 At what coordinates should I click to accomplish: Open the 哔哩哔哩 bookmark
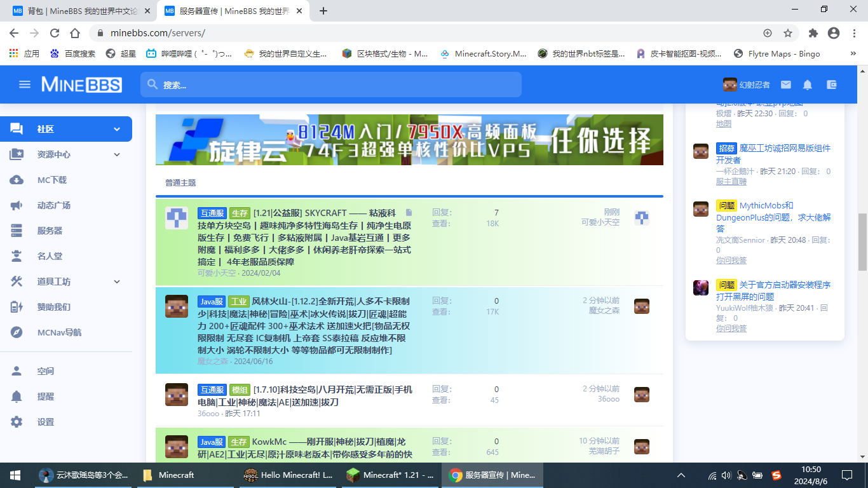pyautogui.click(x=189, y=54)
